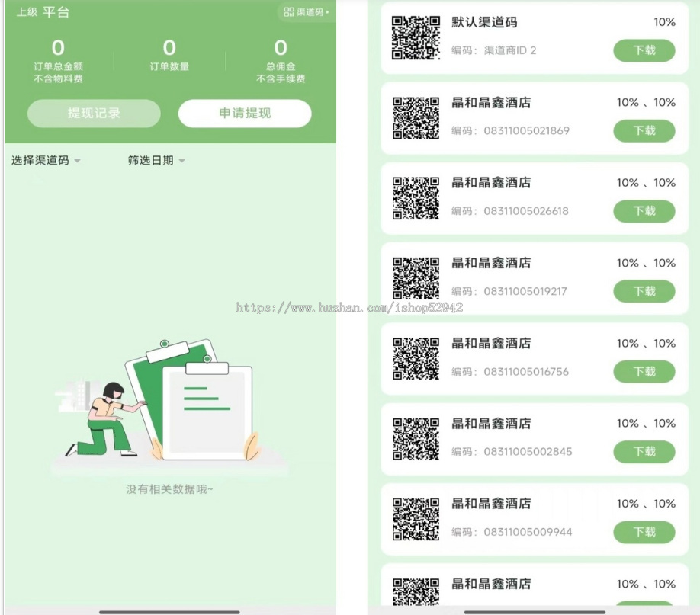Download QR code for 08311005021869

pyautogui.click(x=644, y=130)
